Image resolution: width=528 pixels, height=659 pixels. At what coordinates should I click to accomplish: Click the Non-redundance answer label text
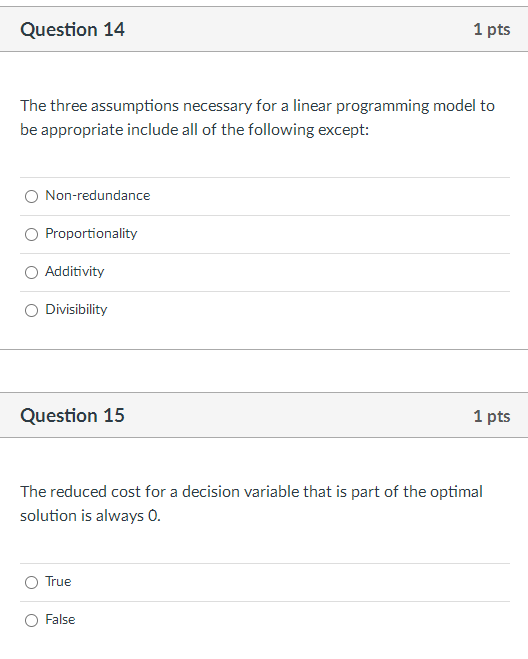click(x=98, y=195)
